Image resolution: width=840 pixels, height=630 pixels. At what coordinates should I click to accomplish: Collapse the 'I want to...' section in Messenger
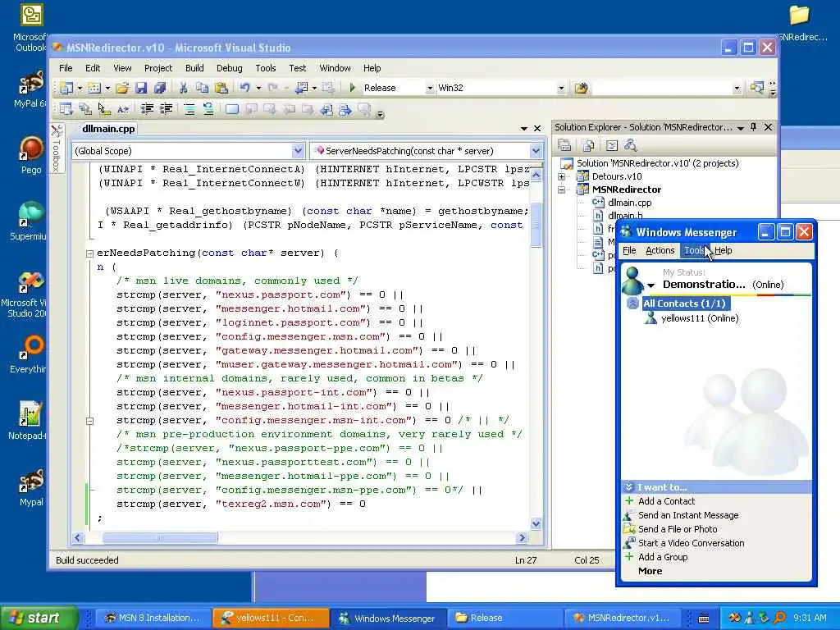(x=629, y=487)
